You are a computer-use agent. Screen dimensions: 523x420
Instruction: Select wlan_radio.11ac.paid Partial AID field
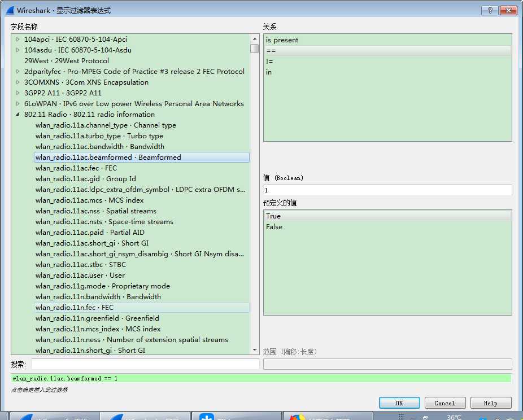(90, 233)
